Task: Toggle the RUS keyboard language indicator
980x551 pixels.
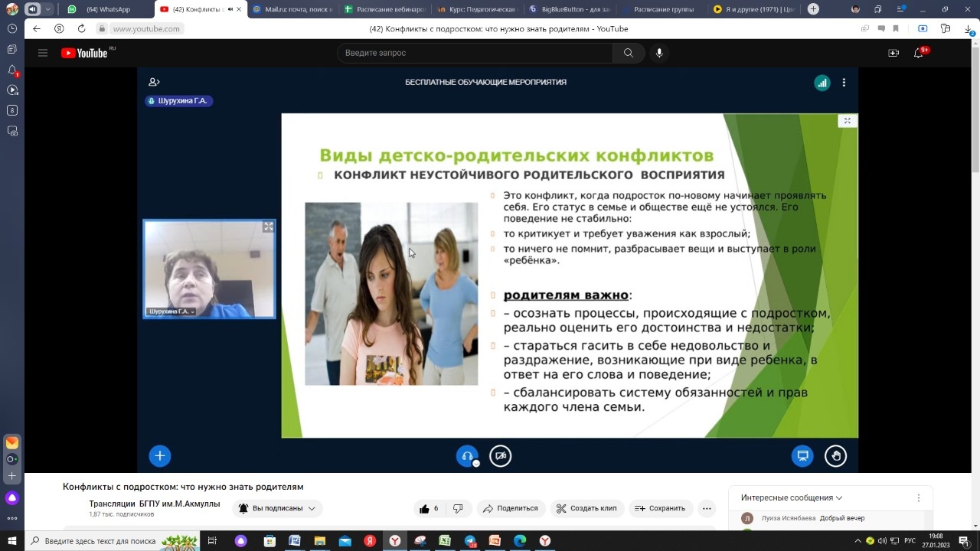Action: coord(910,541)
